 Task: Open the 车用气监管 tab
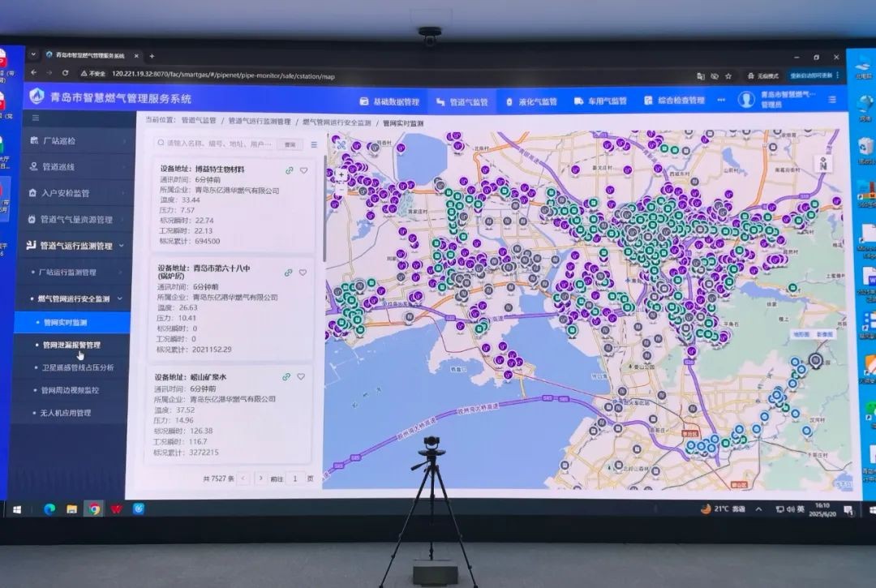click(x=608, y=99)
